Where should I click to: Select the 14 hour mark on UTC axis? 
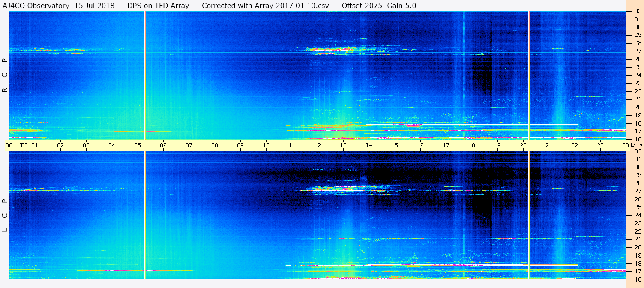click(x=369, y=145)
